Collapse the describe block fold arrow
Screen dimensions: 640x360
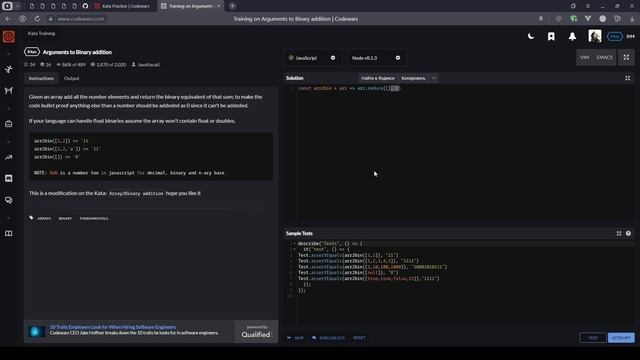(x=294, y=244)
